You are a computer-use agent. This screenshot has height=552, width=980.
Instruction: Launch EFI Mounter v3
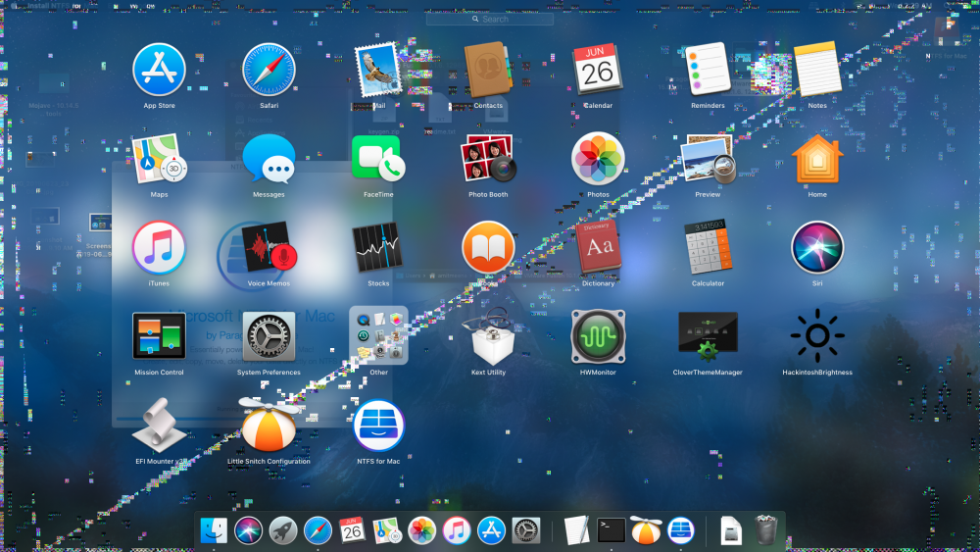[x=159, y=426]
